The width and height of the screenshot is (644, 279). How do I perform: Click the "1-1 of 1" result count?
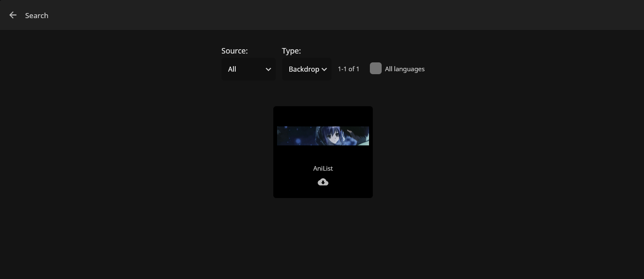coord(348,69)
